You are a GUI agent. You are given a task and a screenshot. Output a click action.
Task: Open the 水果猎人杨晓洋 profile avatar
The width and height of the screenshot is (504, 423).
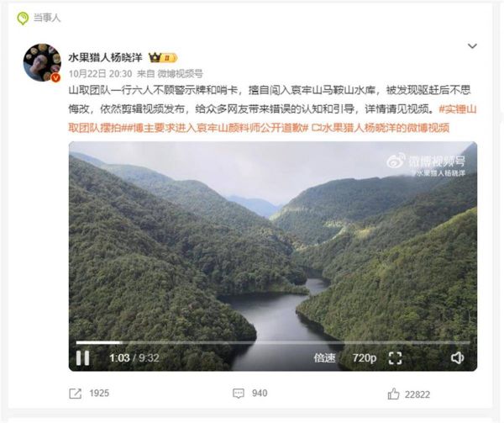click(x=42, y=62)
